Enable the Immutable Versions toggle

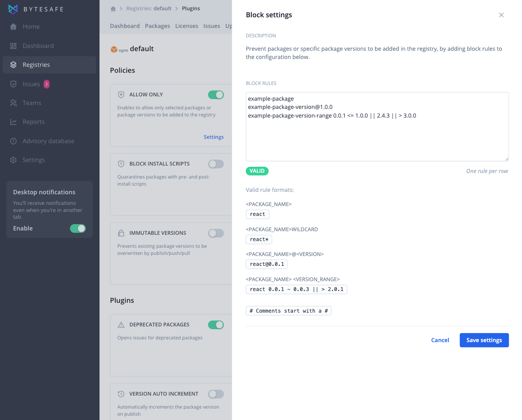pos(216,233)
